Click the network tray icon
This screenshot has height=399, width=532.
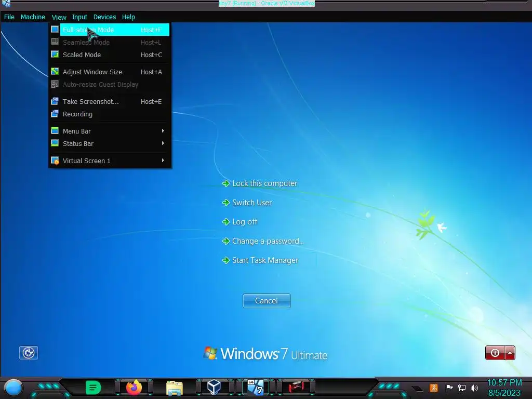tap(462, 388)
